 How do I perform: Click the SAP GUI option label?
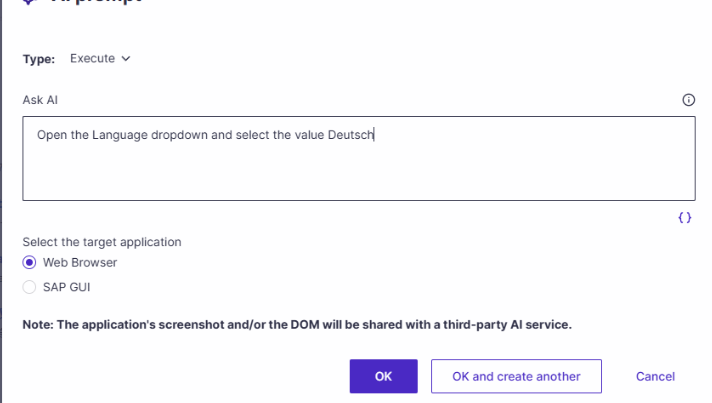pyautogui.click(x=67, y=287)
